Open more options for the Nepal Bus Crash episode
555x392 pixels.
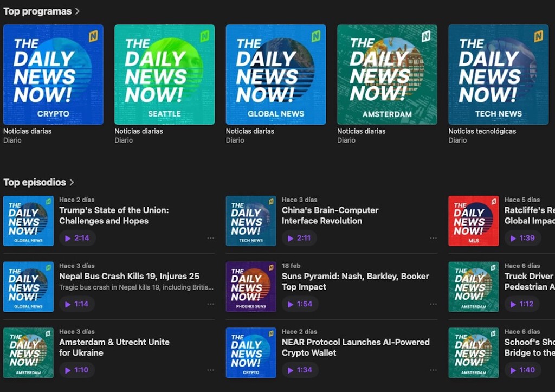point(210,304)
